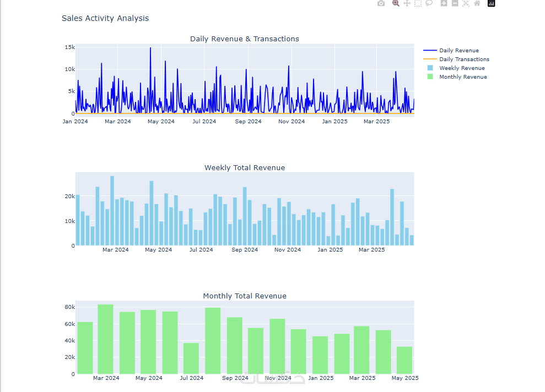Click the Weekly Total Revenue subplot title
The image size is (545, 392).
[x=244, y=168]
